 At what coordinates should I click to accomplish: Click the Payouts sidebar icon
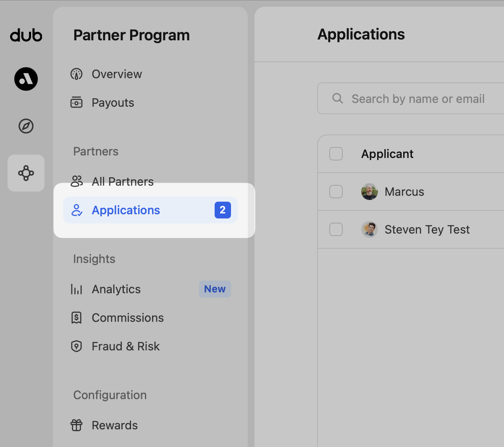[76, 103]
